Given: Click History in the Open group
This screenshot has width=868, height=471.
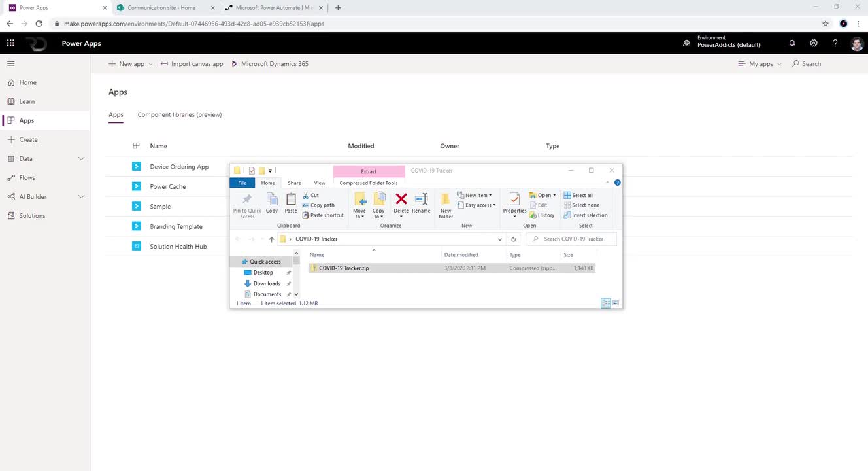Looking at the screenshot, I should pyautogui.click(x=542, y=215).
